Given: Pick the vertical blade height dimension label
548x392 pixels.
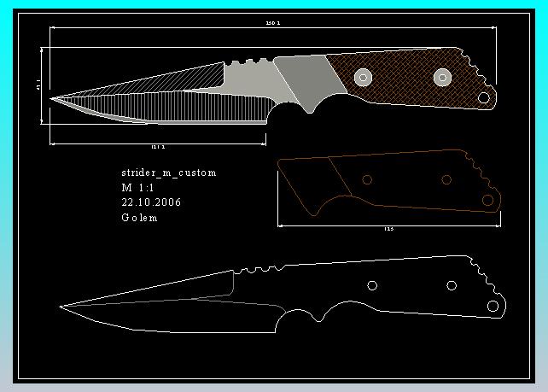Looking at the screenshot, I should click(x=38, y=85).
